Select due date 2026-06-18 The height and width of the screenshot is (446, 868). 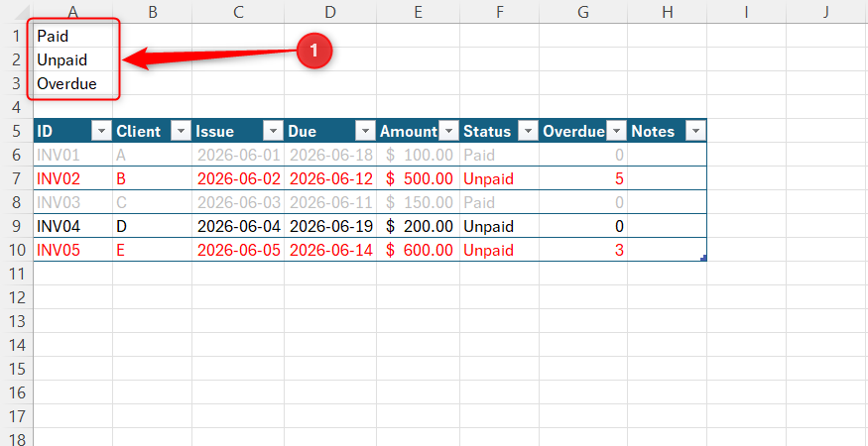point(330,155)
